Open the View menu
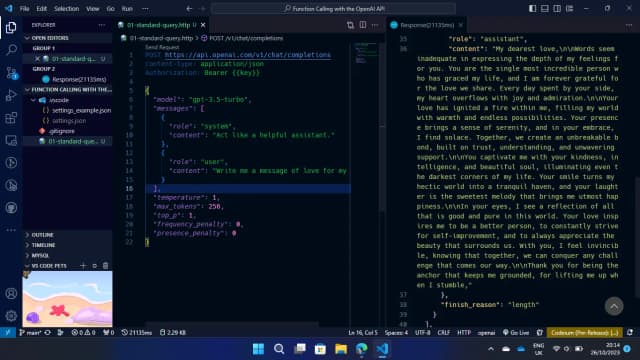The image size is (640, 360). tap(93, 9)
